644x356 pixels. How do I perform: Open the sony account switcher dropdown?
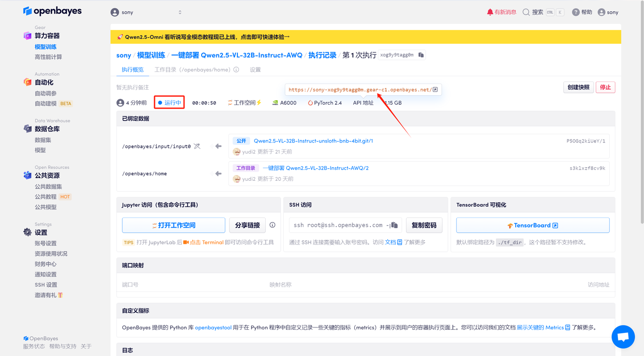[146, 12]
